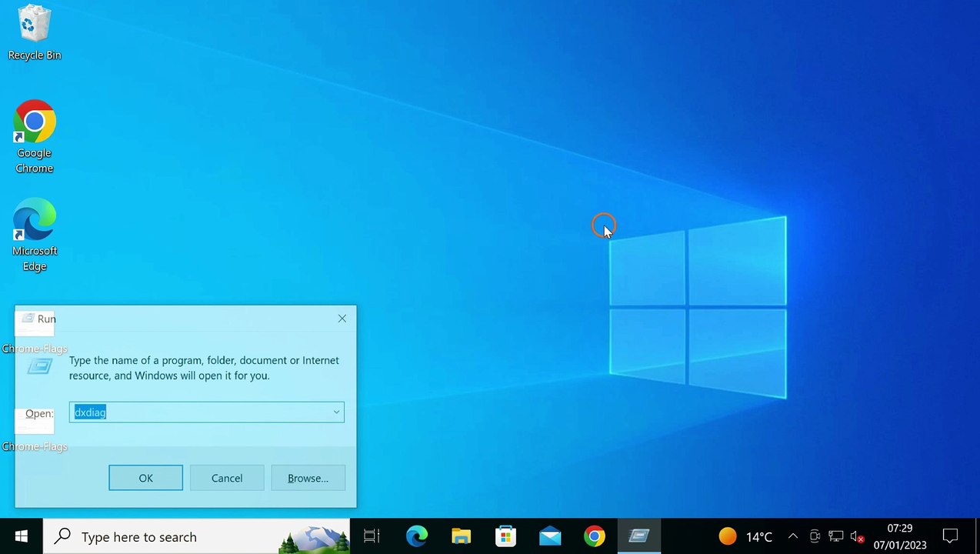The height and width of the screenshot is (554, 980).
Task: Open network status tray icon
Action: pos(836,536)
